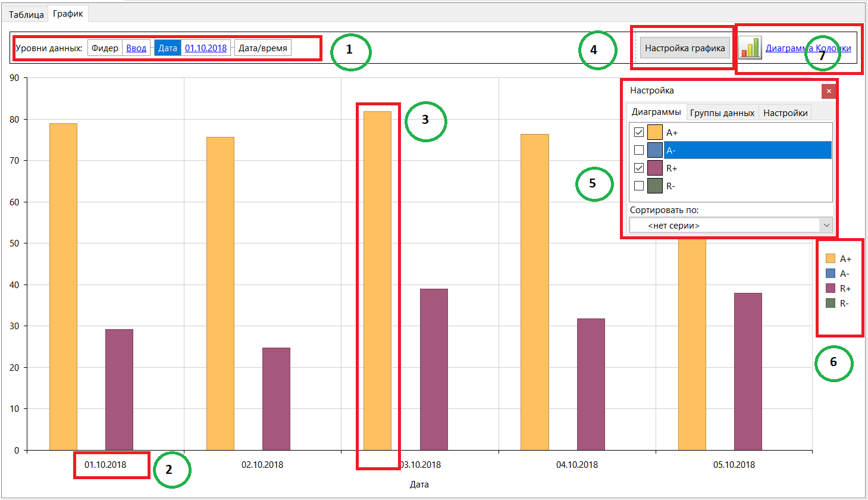This screenshot has height=500, width=868.
Task: Open the Группы данных tab
Action: pos(722,112)
